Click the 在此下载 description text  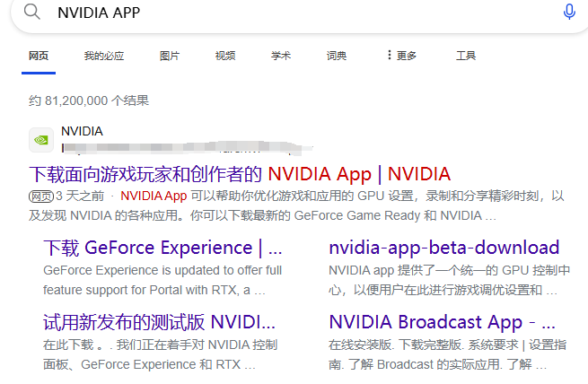tap(160, 354)
